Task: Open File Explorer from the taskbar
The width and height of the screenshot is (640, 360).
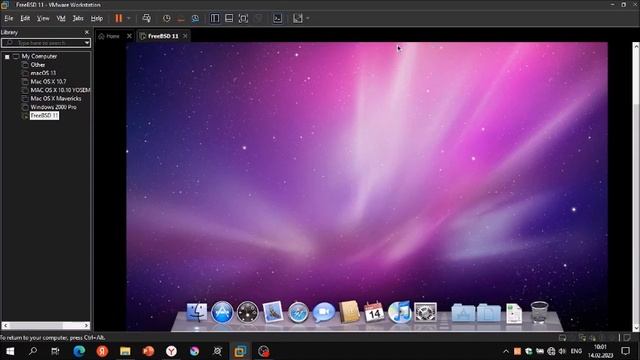Action: 125,351
